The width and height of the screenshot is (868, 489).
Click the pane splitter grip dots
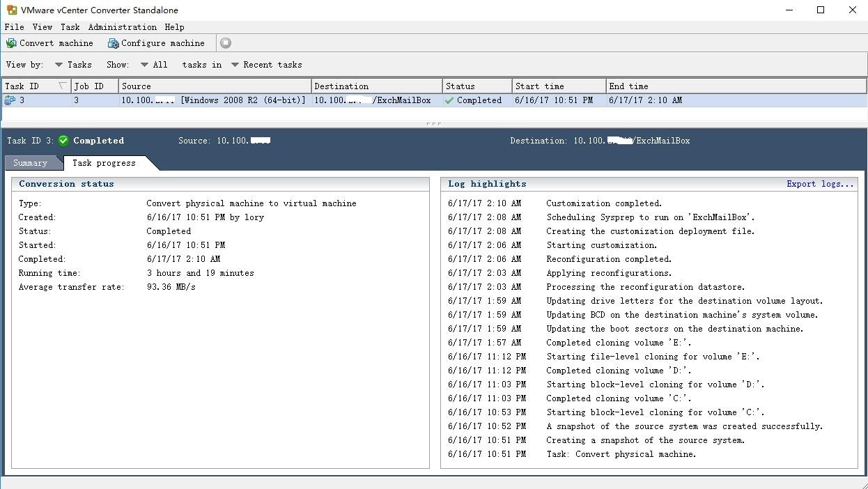coord(433,124)
